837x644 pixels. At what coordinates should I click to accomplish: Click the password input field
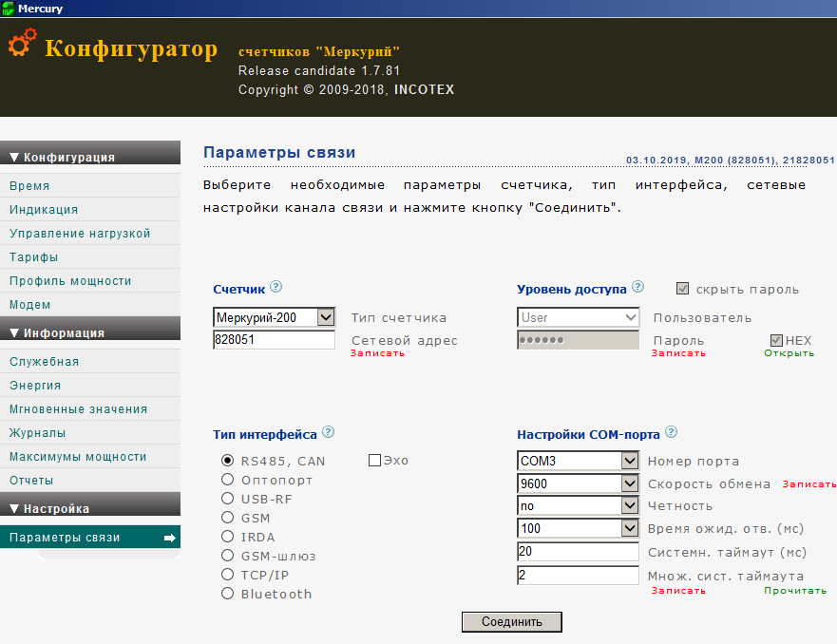[x=578, y=340]
